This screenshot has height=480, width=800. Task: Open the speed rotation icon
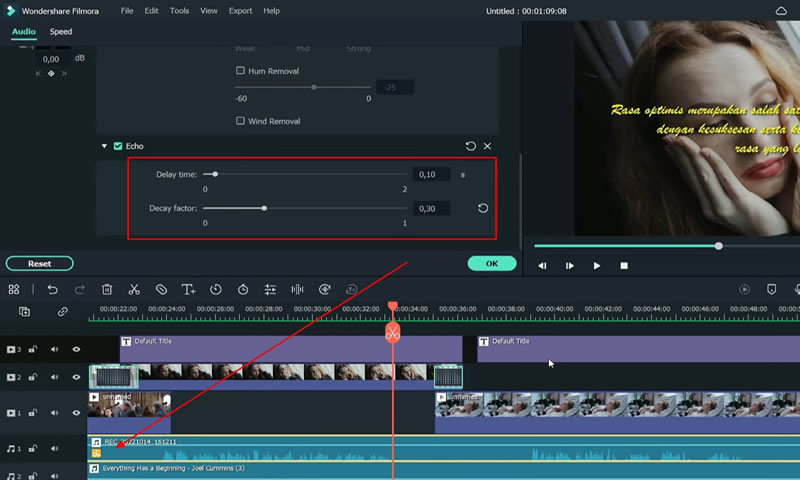point(216,289)
